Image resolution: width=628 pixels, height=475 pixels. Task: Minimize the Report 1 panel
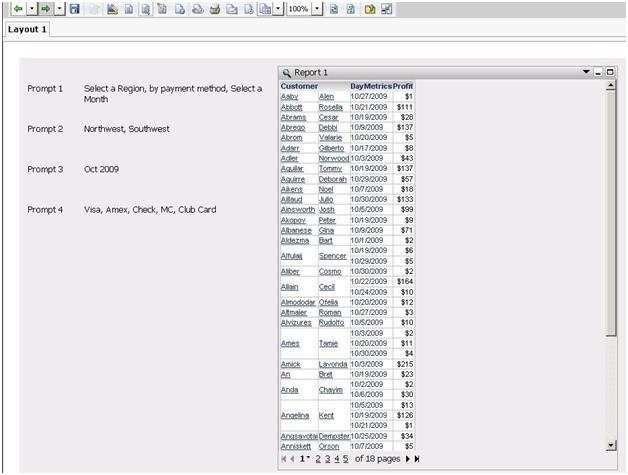click(598, 73)
